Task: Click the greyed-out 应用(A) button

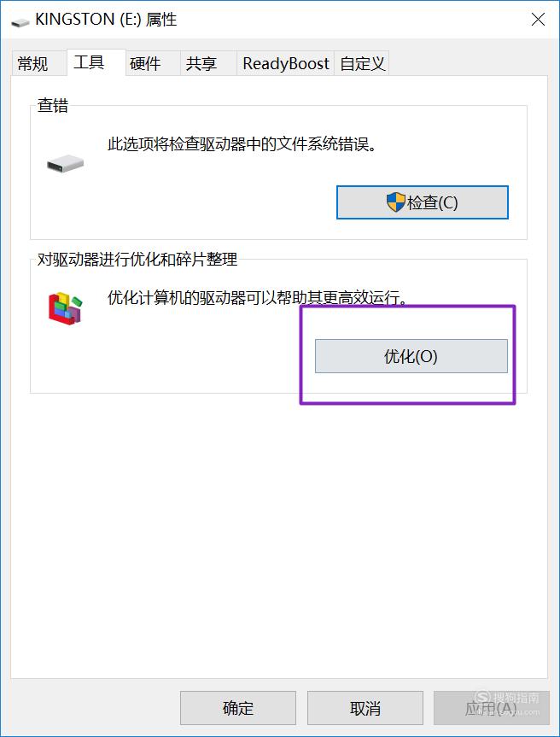Action: pos(492,707)
